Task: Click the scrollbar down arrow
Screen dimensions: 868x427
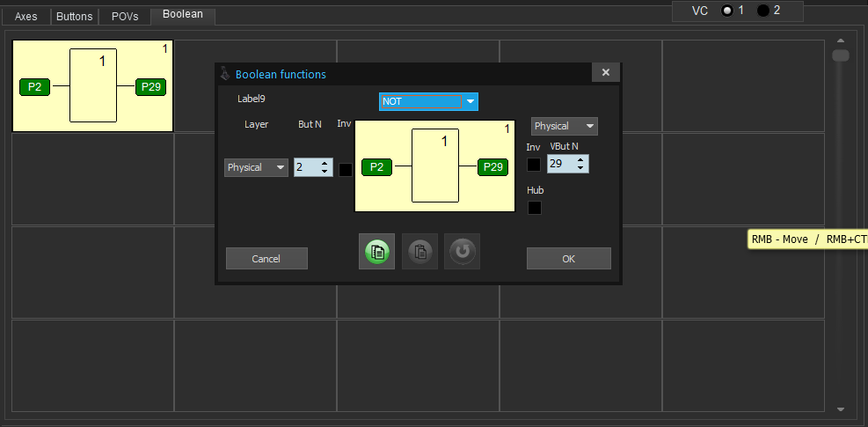Action: (841, 409)
